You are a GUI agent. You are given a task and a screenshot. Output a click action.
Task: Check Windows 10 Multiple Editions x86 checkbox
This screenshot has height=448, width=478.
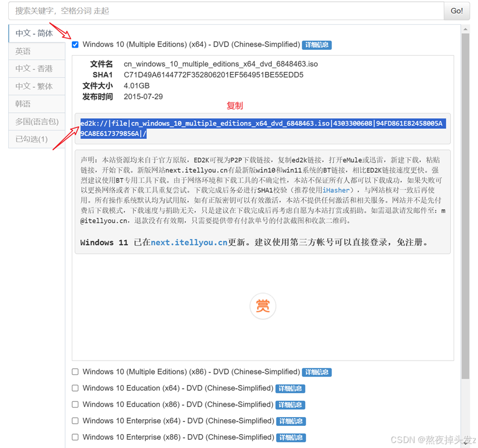click(x=75, y=372)
